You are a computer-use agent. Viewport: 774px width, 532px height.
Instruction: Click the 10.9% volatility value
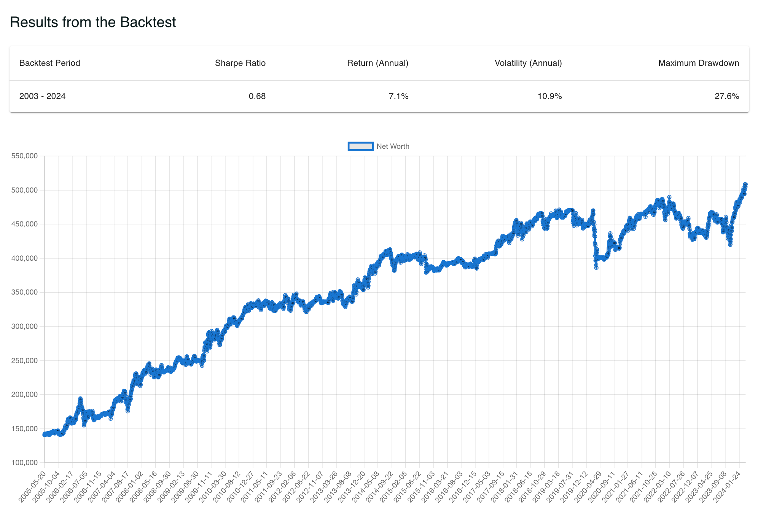pyautogui.click(x=549, y=96)
